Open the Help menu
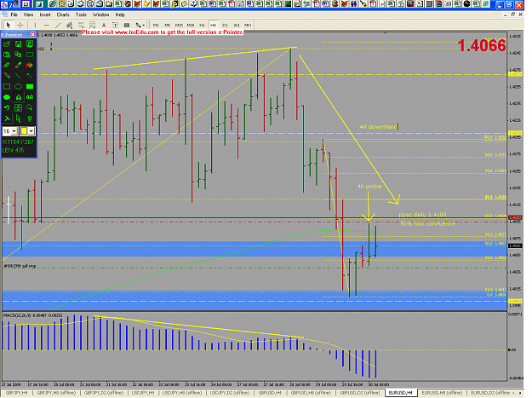 point(120,14)
